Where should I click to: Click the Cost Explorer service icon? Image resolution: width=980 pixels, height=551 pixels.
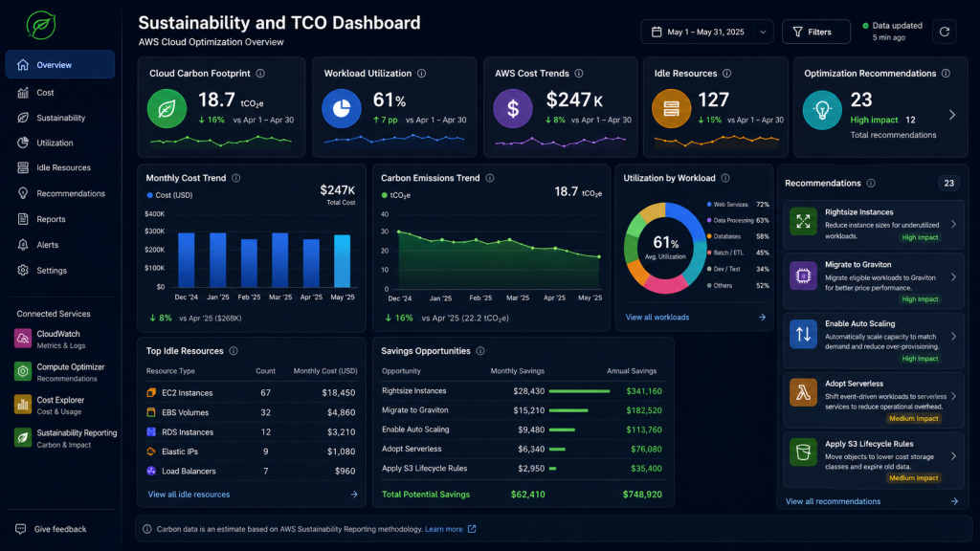pos(23,405)
